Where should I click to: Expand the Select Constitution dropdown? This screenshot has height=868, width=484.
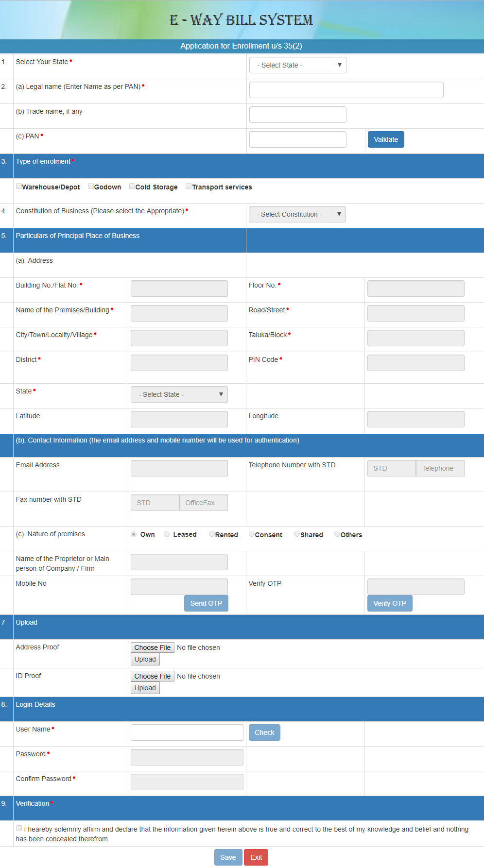click(x=297, y=214)
